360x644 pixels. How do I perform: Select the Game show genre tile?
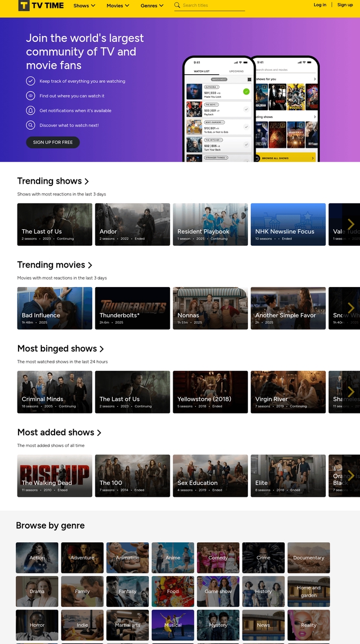tap(218, 592)
